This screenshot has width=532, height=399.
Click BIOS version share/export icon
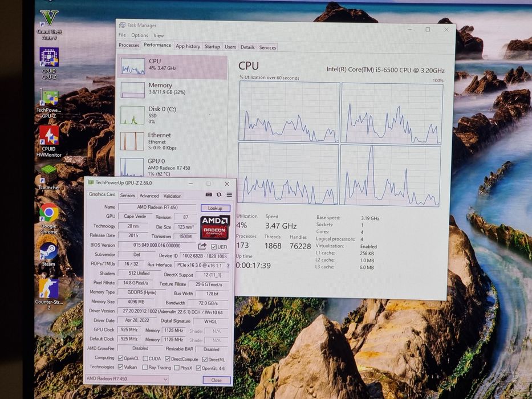(x=202, y=246)
